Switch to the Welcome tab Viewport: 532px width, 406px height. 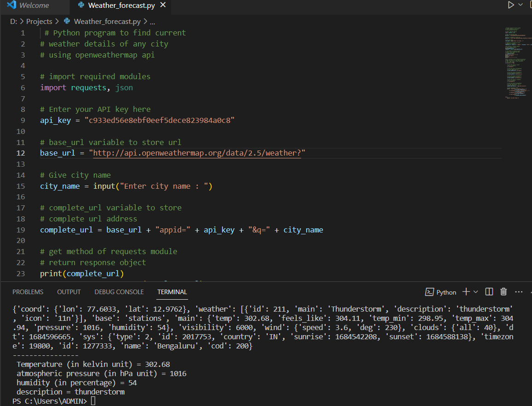coord(34,6)
